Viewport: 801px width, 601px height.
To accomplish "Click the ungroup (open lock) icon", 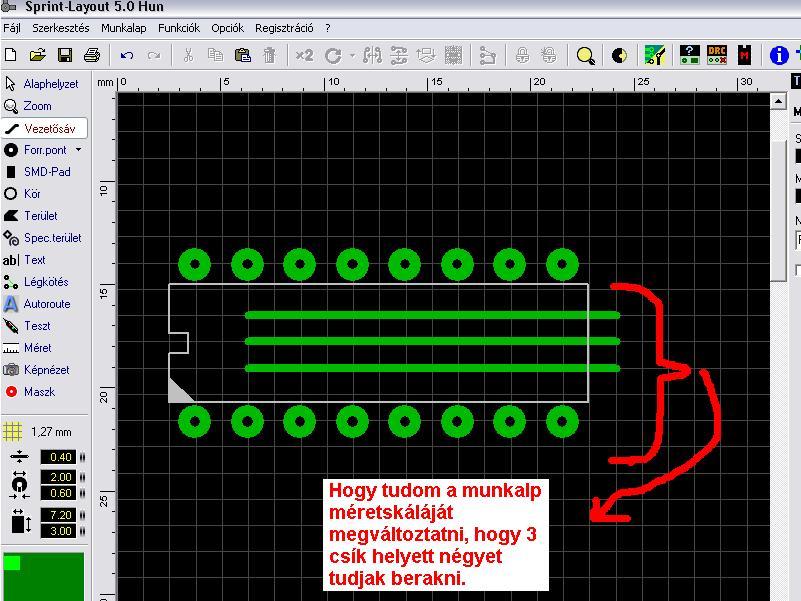I will [549, 55].
